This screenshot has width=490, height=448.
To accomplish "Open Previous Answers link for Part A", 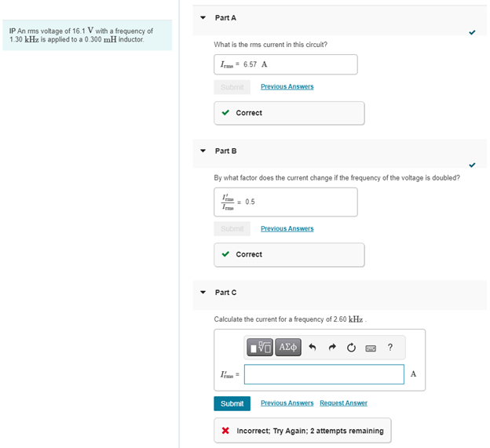I will pos(287,86).
